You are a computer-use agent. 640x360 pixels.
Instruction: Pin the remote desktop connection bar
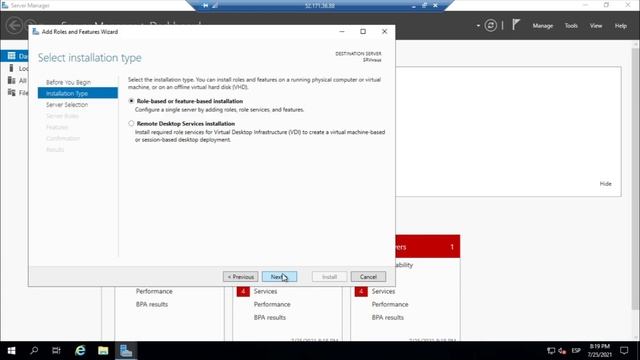[x=205, y=5]
